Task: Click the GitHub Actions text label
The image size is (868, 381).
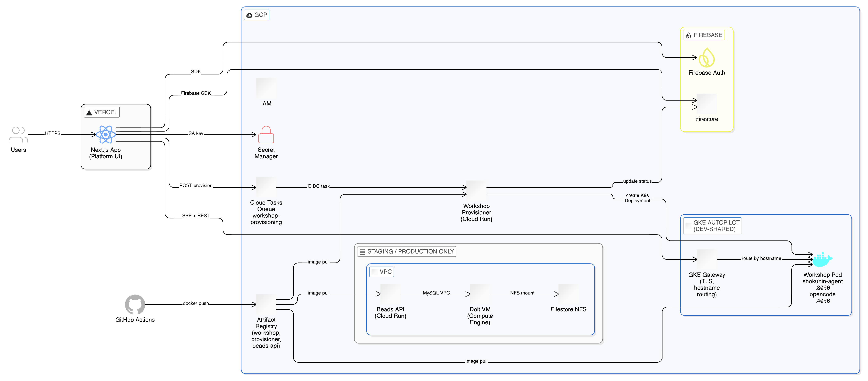Action: pos(135,320)
